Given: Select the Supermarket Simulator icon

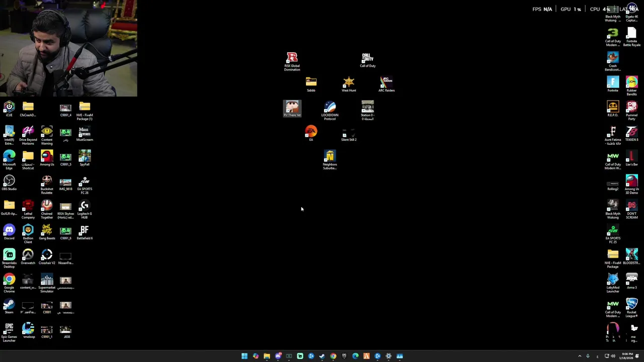Looking at the screenshot, I should click(x=47, y=284).
